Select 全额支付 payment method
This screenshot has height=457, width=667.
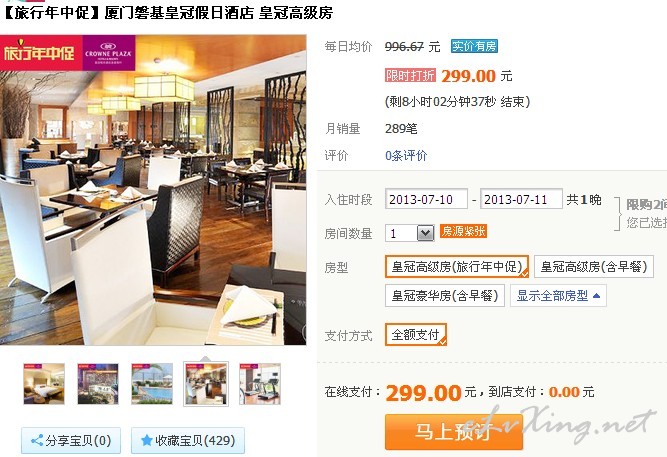(x=416, y=335)
